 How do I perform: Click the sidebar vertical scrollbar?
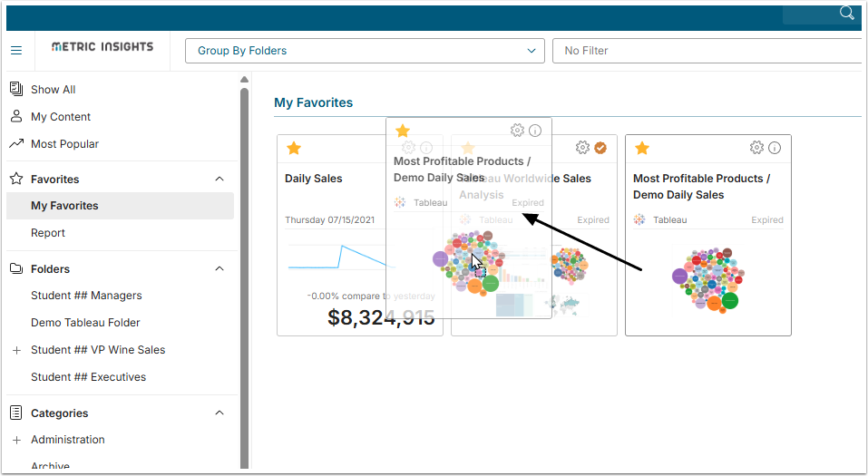click(244, 272)
